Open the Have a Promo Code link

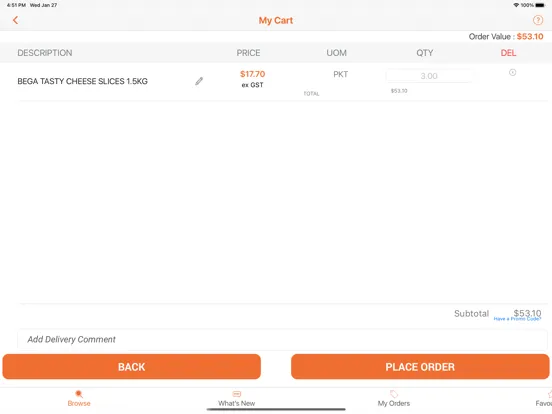coord(517,319)
